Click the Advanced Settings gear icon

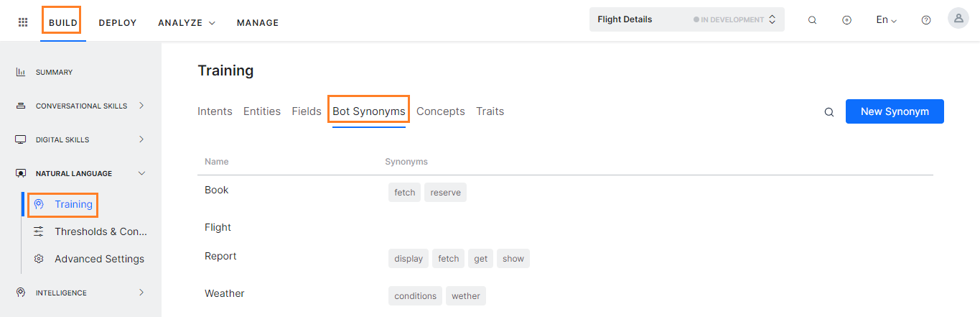coord(39,259)
